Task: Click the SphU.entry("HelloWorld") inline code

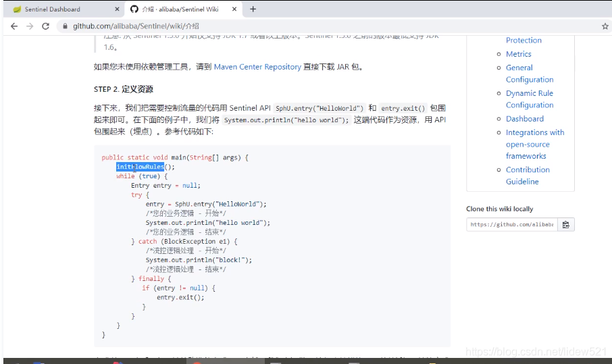Action: pyautogui.click(x=320, y=108)
